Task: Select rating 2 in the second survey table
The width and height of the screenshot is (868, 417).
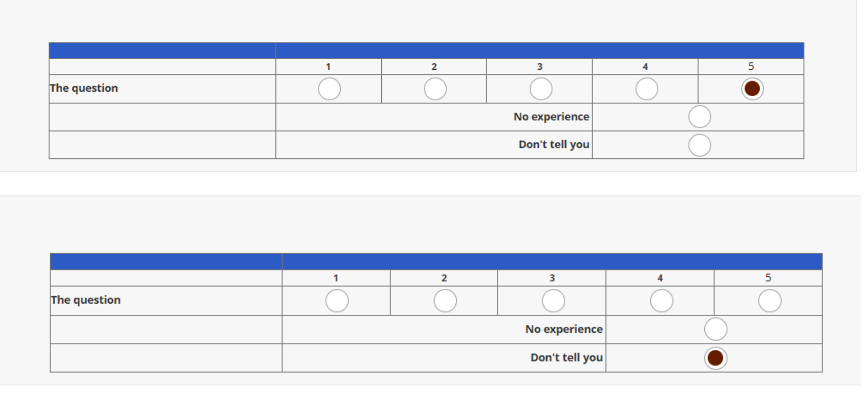Action: [445, 301]
